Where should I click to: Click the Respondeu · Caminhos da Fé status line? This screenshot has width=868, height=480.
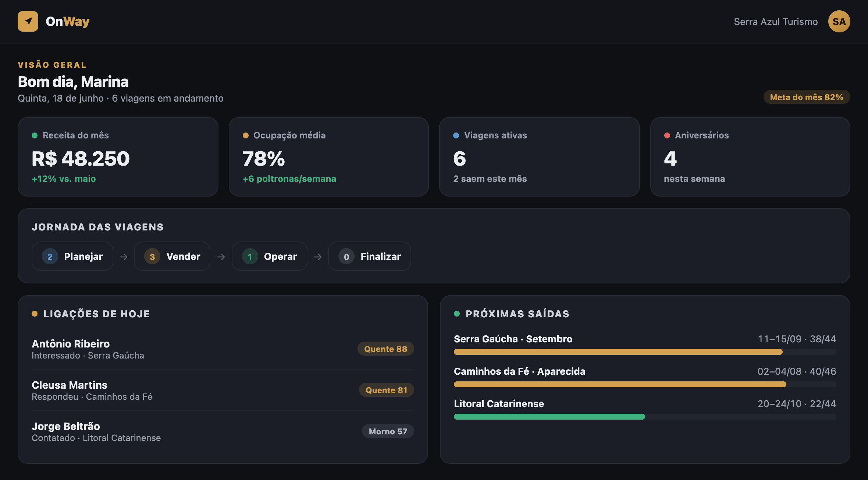pyautogui.click(x=92, y=397)
